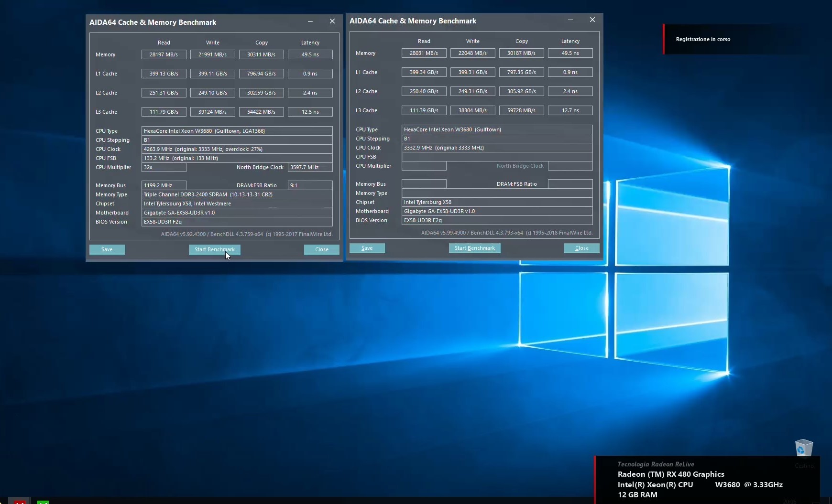The image size is (832, 504).
Task: Click the right window's BIOS Version value
Action: coord(497,220)
